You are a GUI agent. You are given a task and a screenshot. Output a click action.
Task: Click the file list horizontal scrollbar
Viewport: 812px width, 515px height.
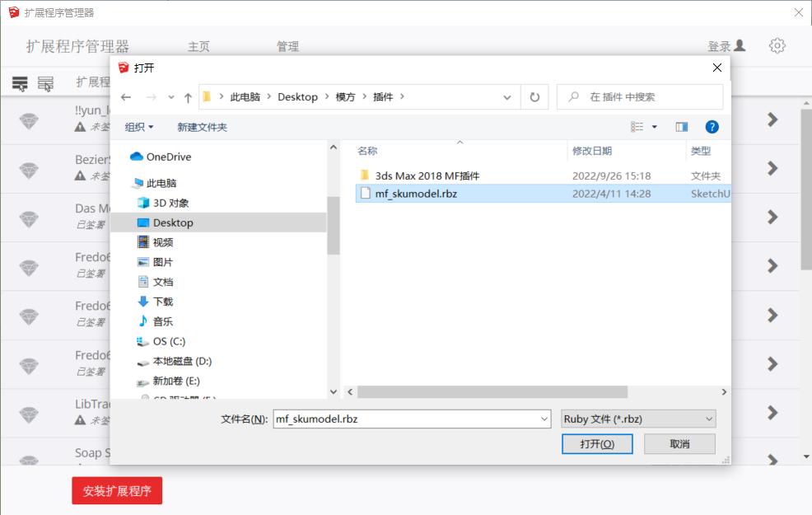[492, 391]
